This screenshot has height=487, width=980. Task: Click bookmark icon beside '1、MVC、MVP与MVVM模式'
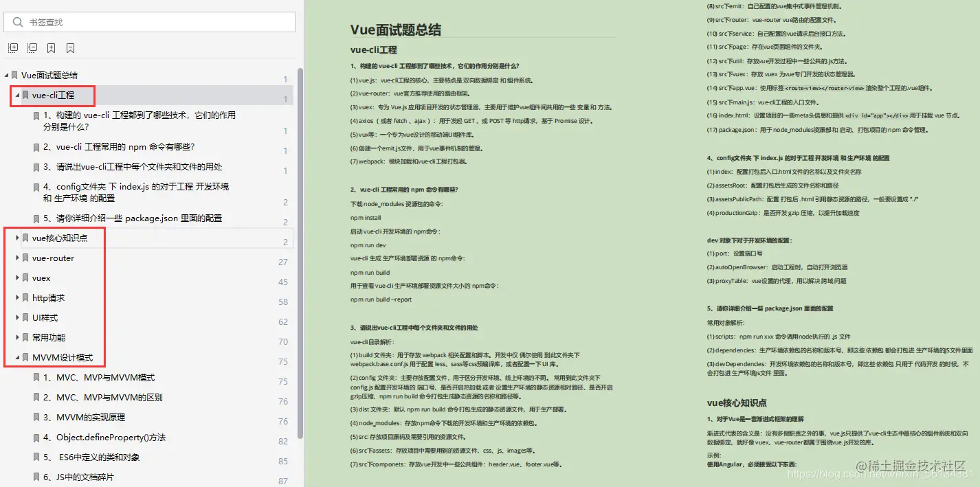(36, 377)
